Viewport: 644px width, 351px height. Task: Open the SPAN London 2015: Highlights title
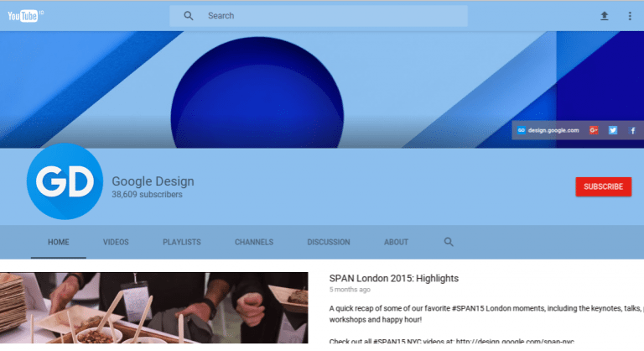pos(394,279)
